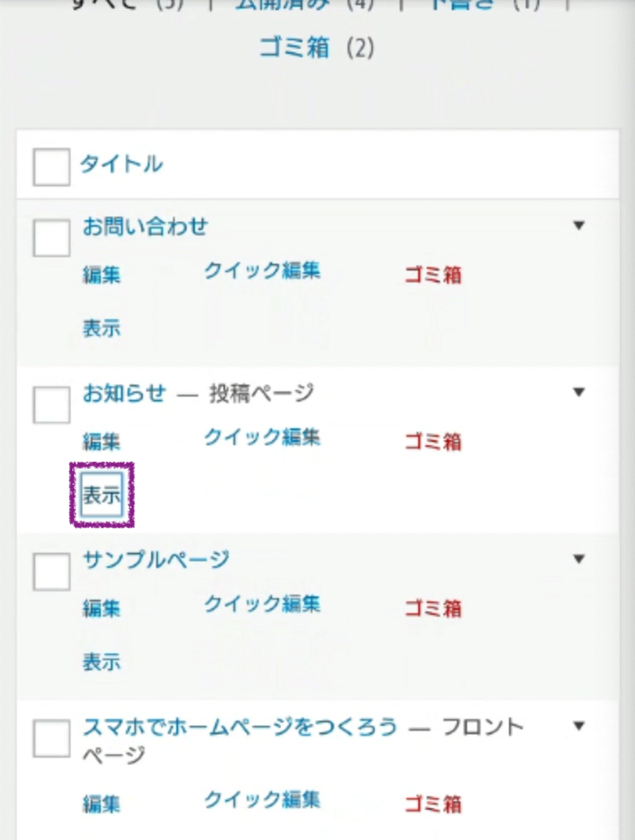
Task: Toggle the select-all checkbox beside タイトル
Action: [51, 166]
